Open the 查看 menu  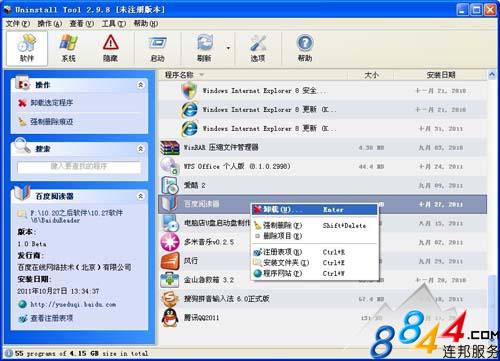(81, 24)
